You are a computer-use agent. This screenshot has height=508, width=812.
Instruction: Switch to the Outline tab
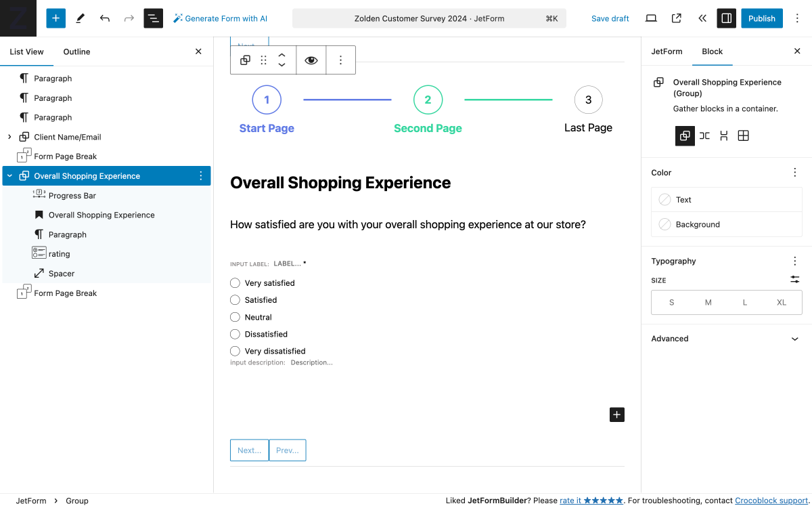point(76,51)
